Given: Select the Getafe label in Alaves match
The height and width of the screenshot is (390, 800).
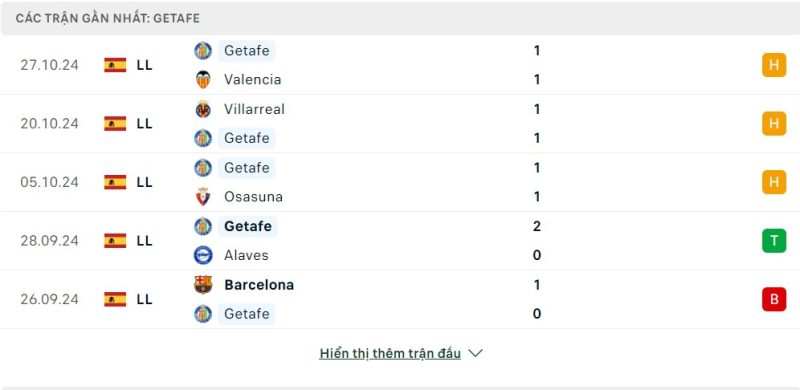Looking at the screenshot, I should (x=247, y=226).
